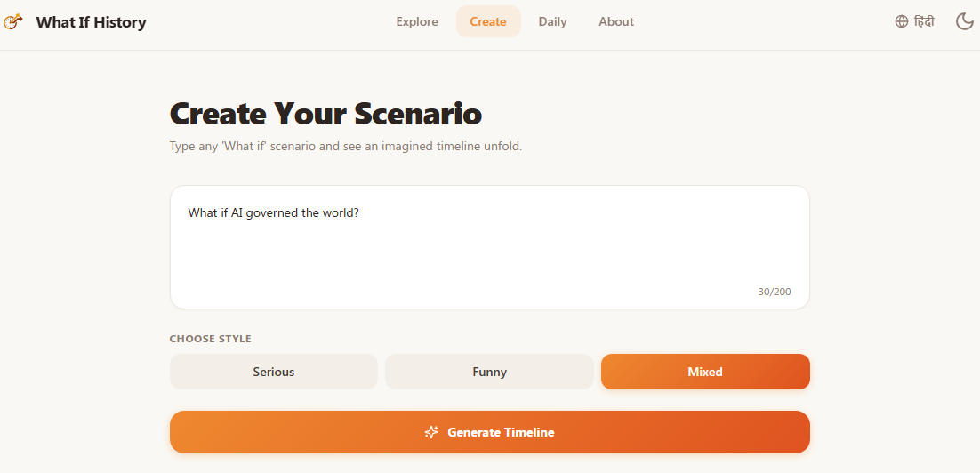The width and height of the screenshot is (980, 473).
Task: Click the Generate Timeline button
Action: point(490,432)
